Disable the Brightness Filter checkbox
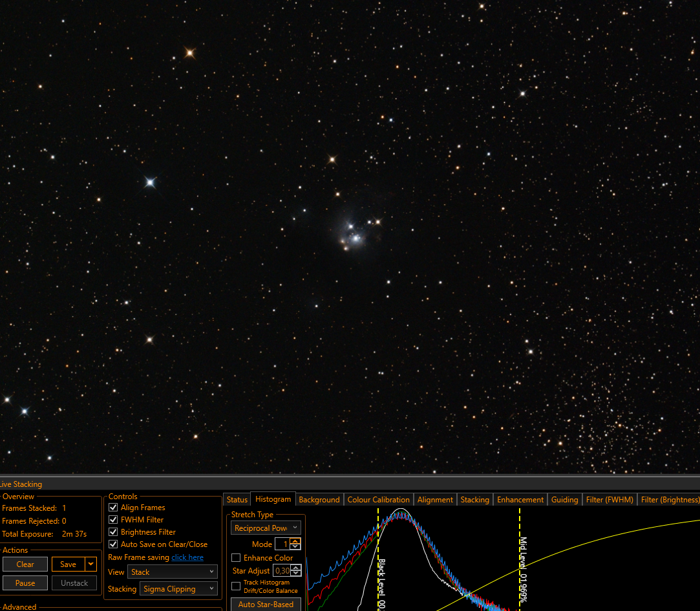This screenshot has width=700, height=611. pyautogui.click(x=113, y=532)
